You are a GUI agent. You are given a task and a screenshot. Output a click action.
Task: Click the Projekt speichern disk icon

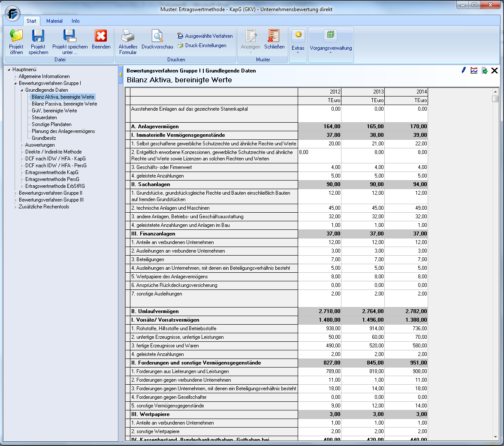point(38,36)
